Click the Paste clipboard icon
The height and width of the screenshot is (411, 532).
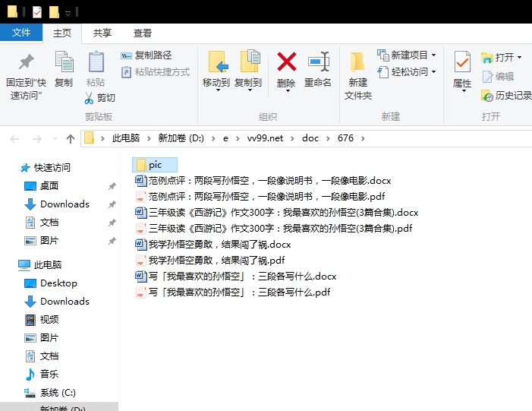(x=96, y=62)
